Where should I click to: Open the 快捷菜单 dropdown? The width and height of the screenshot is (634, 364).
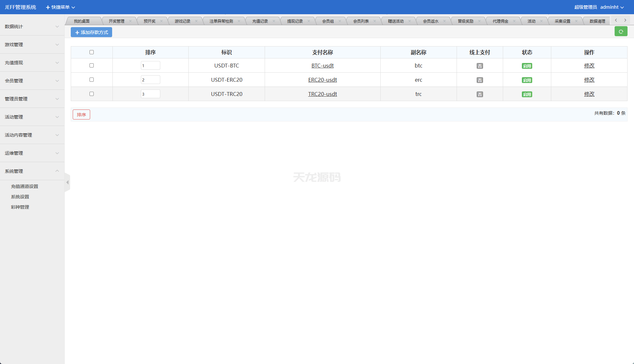click(60, 7)
